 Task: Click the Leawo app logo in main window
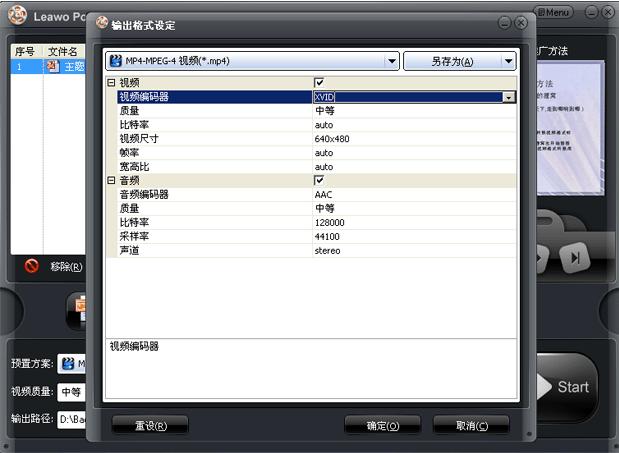coord(17,15)
